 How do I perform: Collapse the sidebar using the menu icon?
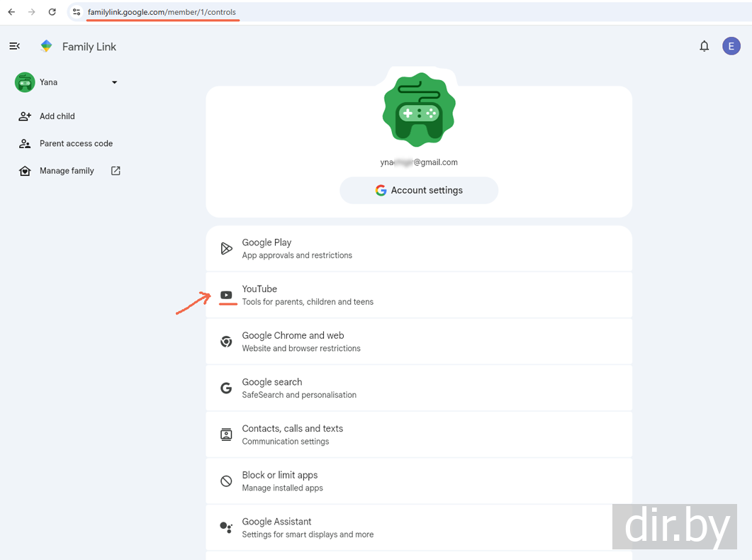pos(14,46)
